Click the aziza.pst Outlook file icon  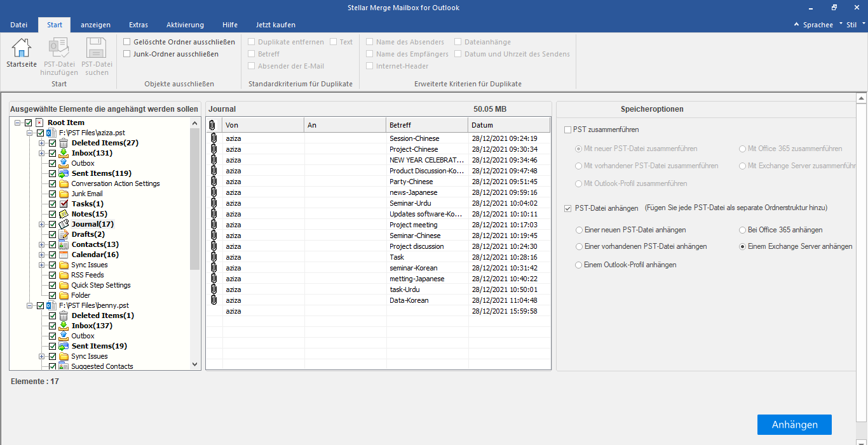point(51,133)
